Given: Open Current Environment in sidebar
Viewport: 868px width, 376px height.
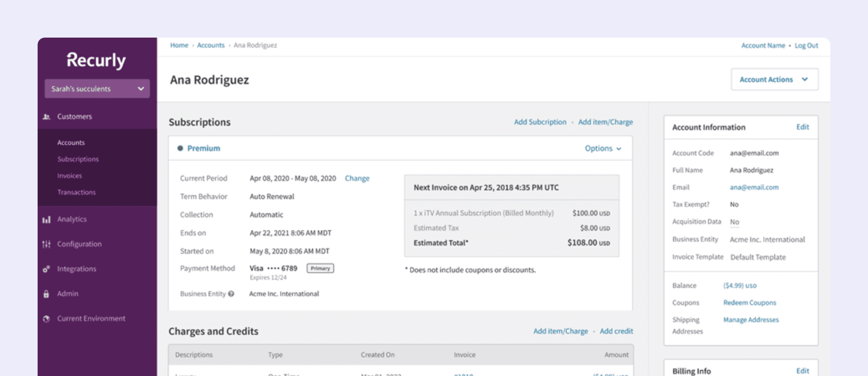Looking at the screenshot, I should pos(91,319).
